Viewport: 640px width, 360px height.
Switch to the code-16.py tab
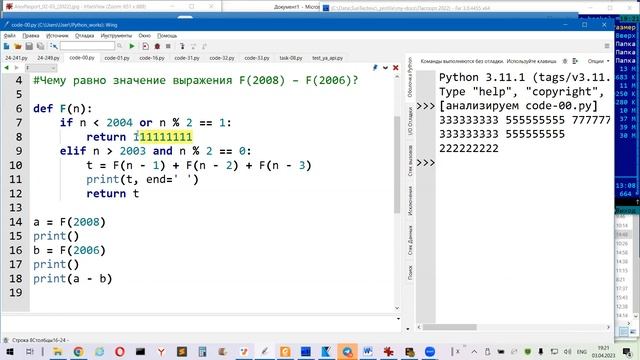(152, 58)
